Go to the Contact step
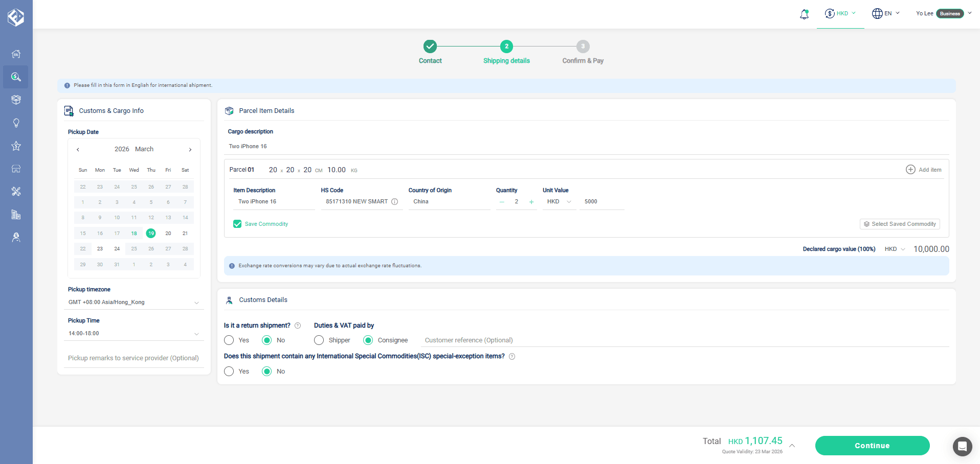 (430, 47)
